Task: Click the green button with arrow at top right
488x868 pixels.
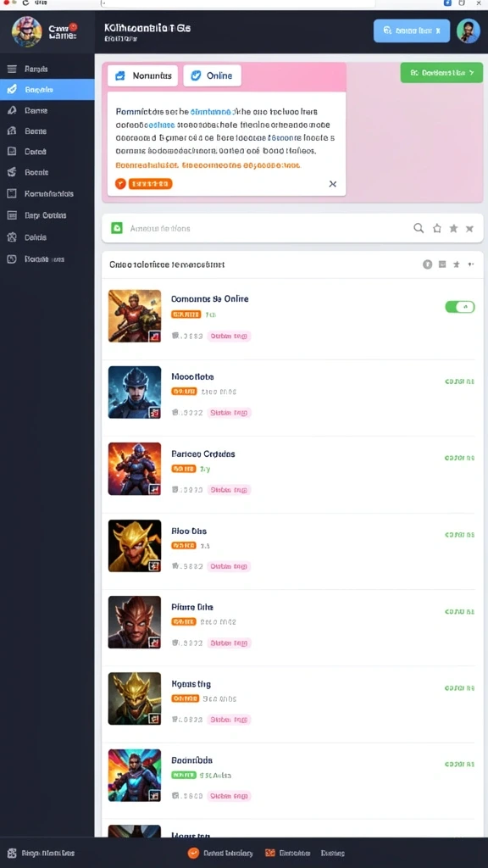Action: 441,73
